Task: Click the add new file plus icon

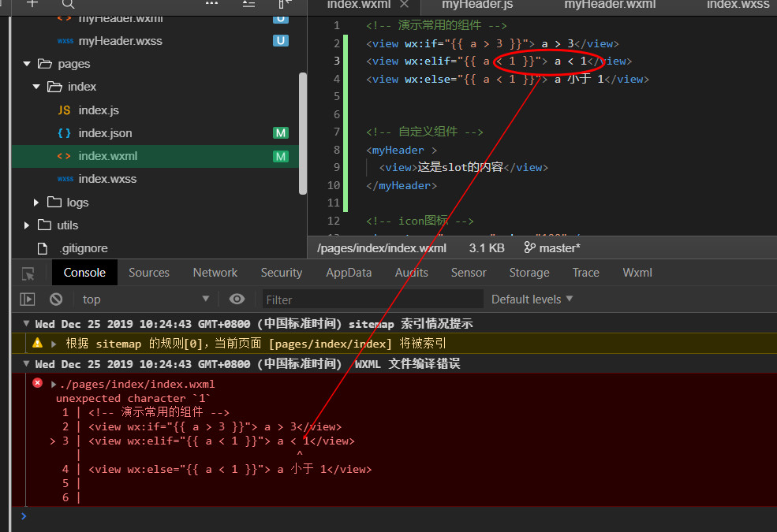Action: click(x=32, y=3)
